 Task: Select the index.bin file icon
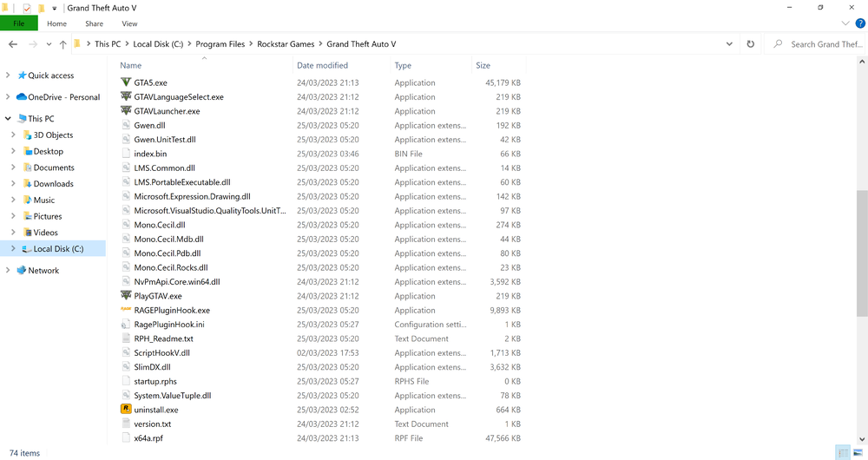126,154
